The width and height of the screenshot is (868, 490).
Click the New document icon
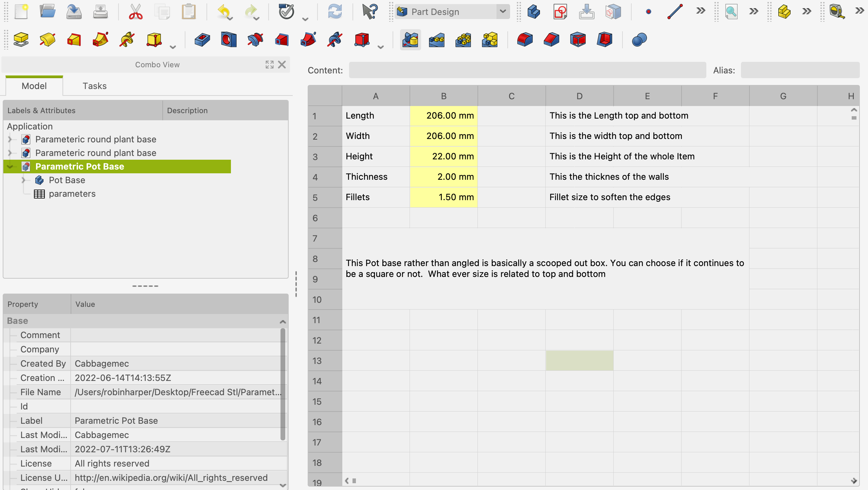point(21,12)
